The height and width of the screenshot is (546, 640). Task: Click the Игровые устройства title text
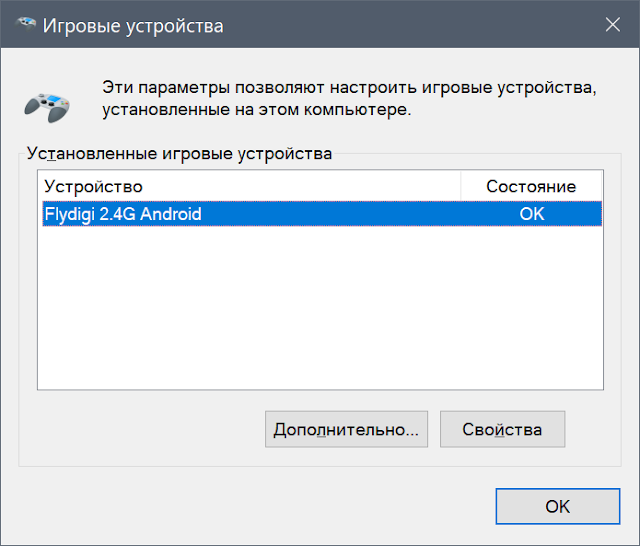(133, 26)
